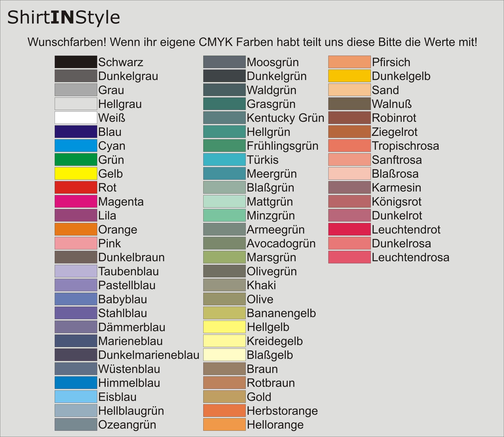Click the ShirtINStyle logo
The width and height of the screenshot is (504, 437).
click(64, 18)
